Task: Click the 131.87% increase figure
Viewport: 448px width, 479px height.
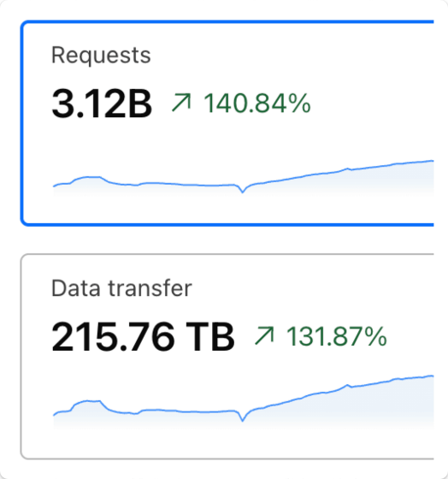Action: click(x=337, y=336)
